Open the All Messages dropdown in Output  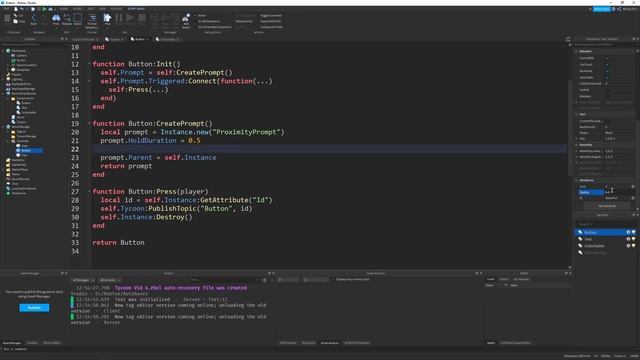83,280
